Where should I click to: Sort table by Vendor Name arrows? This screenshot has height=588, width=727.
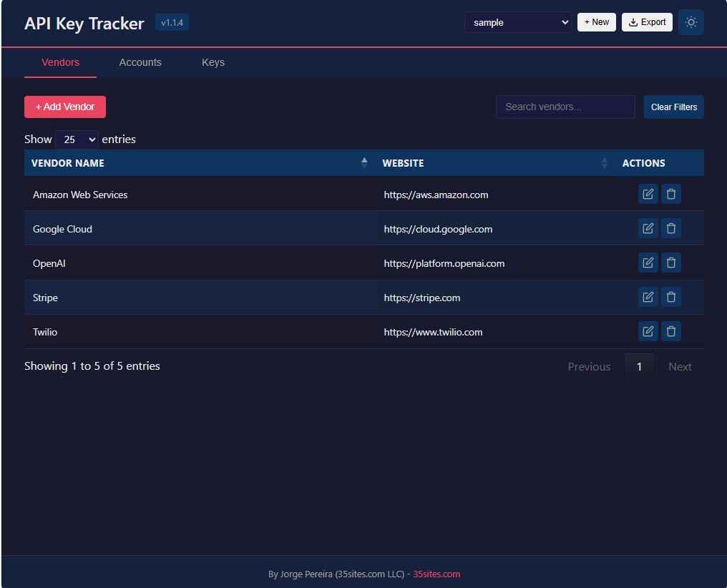(x=364, y=162)
